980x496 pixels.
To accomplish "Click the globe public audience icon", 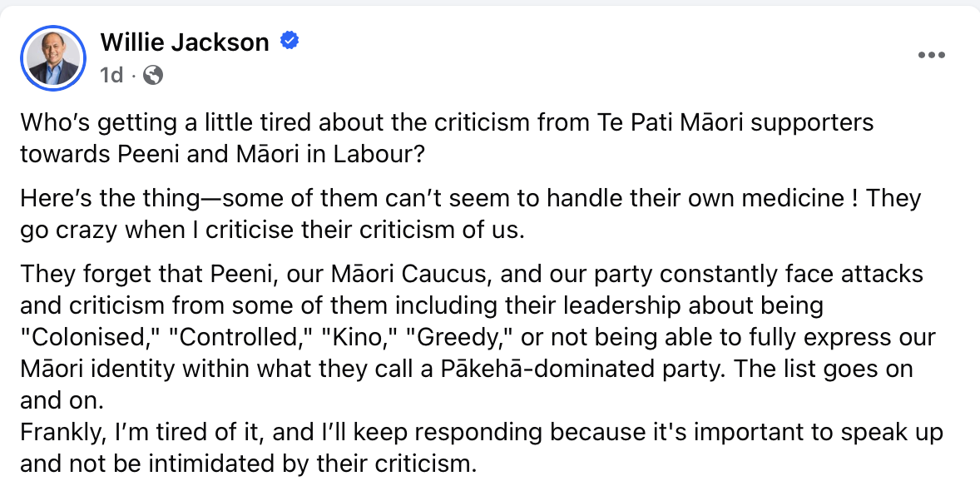I will click(x=153, y=76).
